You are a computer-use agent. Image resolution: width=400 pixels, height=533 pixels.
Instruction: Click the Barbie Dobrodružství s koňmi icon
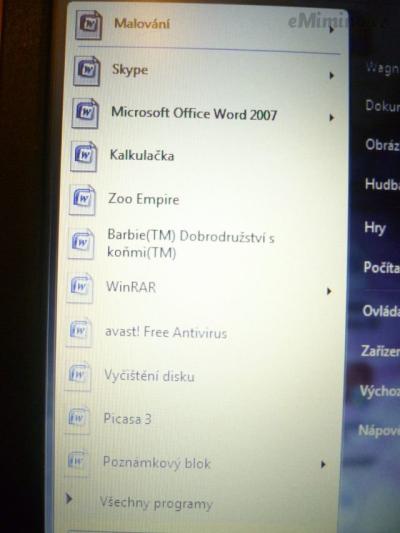point(81,243)
